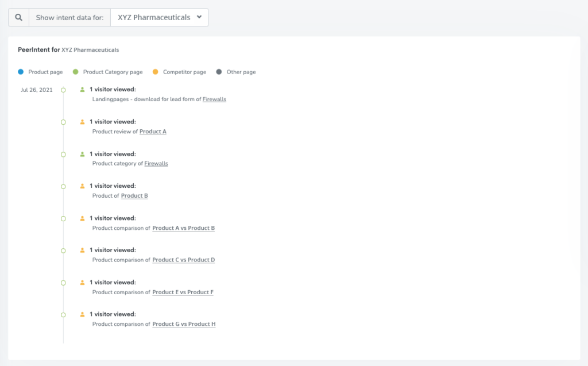Viewport: 588px width, 366px height.
Task: Open Product C vs Product D comparison
Action: point(183,260)
